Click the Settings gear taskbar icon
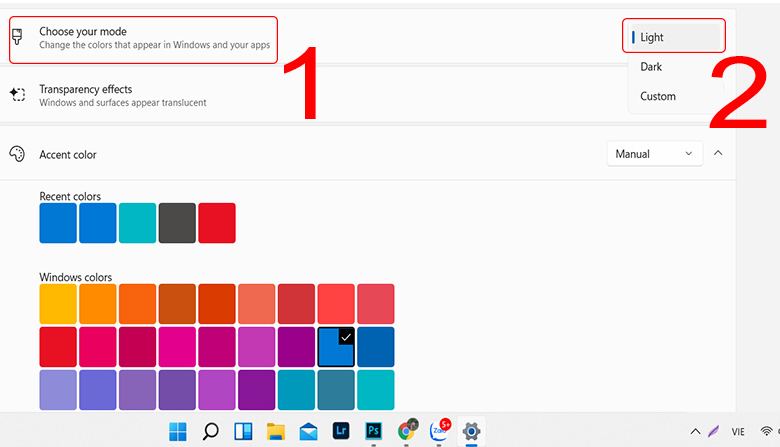 click(471, 431)
